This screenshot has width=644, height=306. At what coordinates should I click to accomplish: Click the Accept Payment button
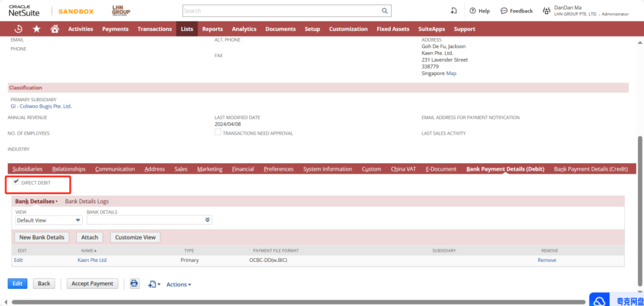click(x=92, y=283)
